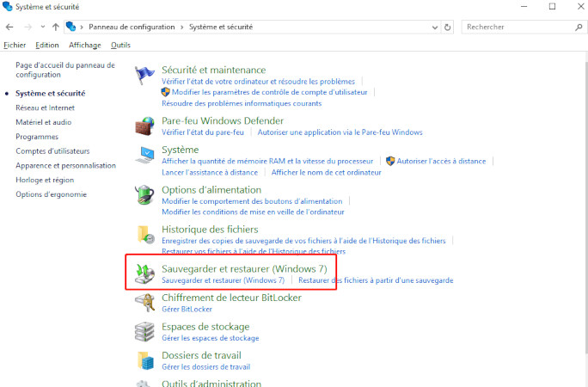Click Panneau de configuration in the breadcrumb
This screenshot has width=588, height=387.
(132, 27)
